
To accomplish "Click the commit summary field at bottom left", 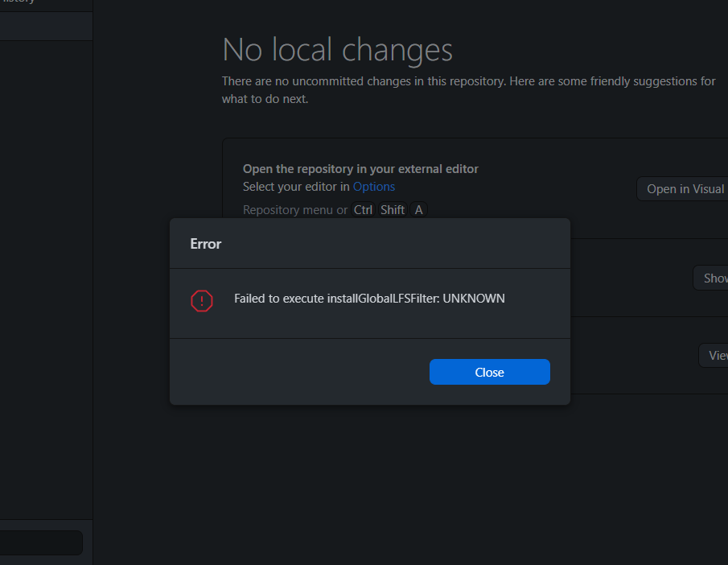I will point(42,542).
